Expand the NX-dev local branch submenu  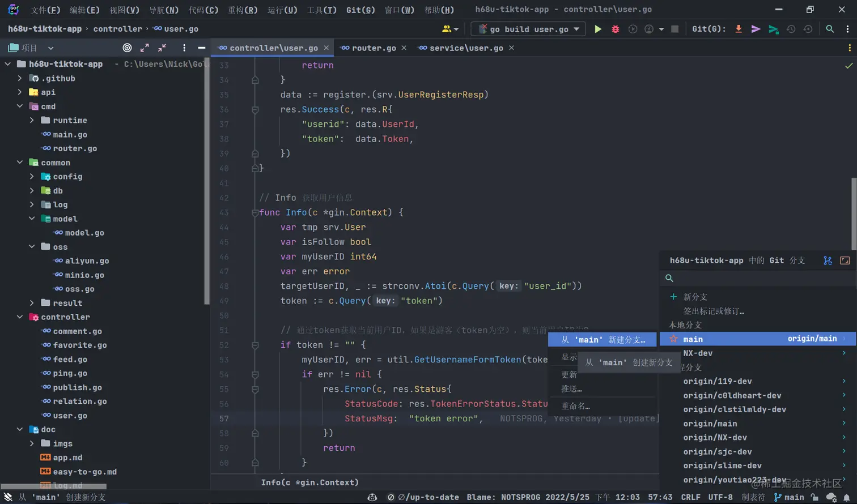click(x=844, y=353)
